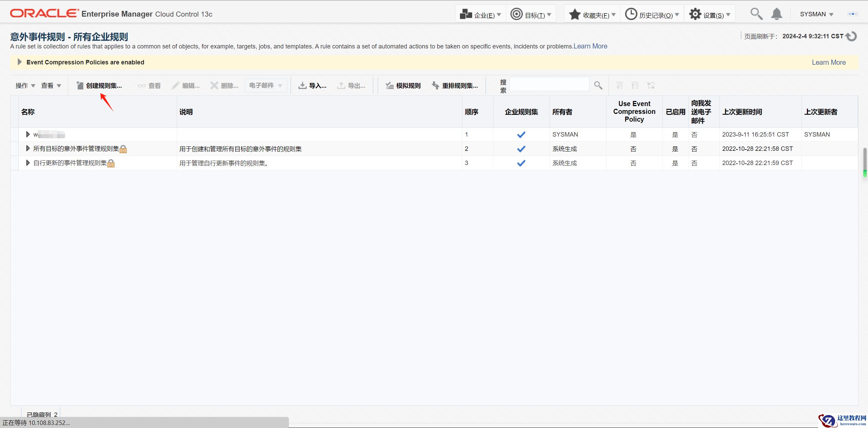The height and width of the screenshot is (428, 868).
Task: Click Create Rule Set (创建规则集) toolbar icon
Action: click(80, 85)
